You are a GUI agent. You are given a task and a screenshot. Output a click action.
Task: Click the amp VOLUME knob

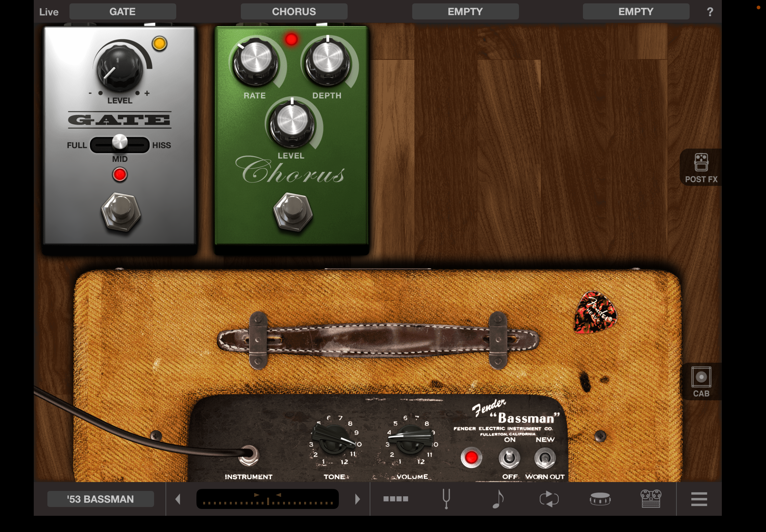[411, 439]
